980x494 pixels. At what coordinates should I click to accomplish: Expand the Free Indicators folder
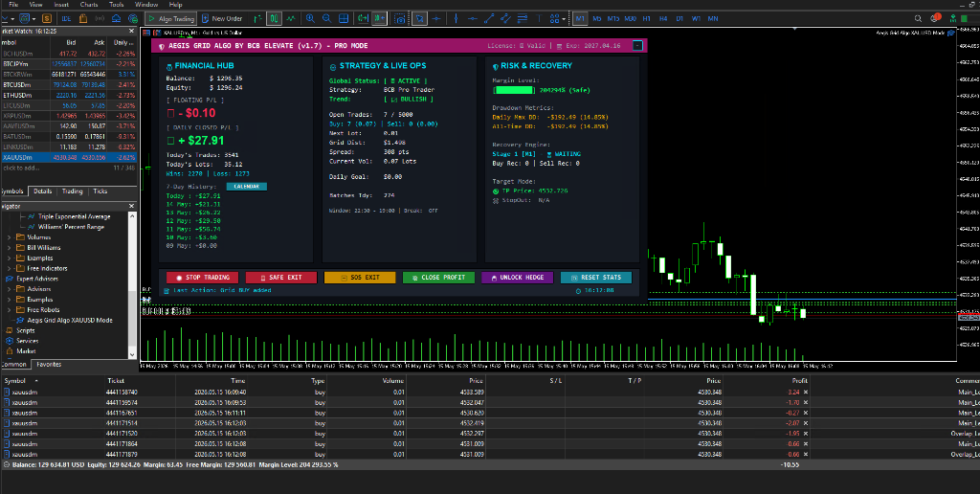10,268
